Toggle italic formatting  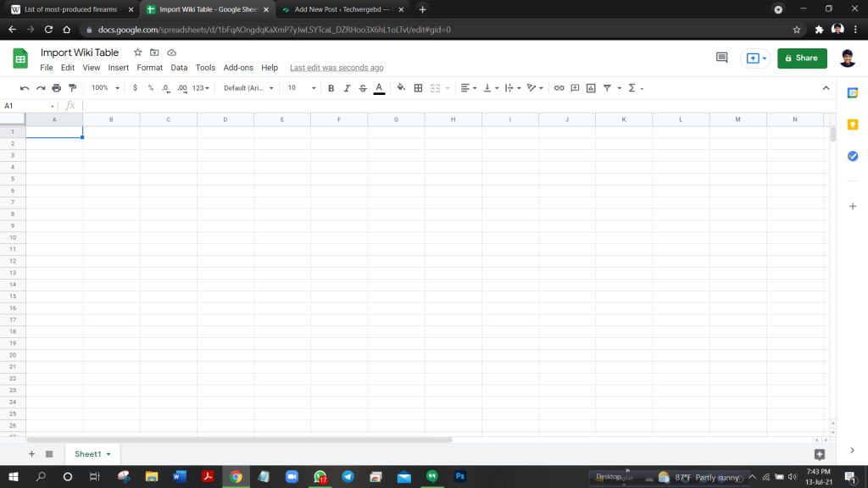point(347,88)
